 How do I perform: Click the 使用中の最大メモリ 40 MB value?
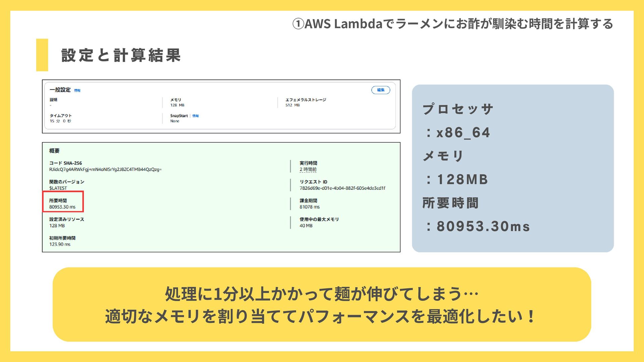coord(306,226)
